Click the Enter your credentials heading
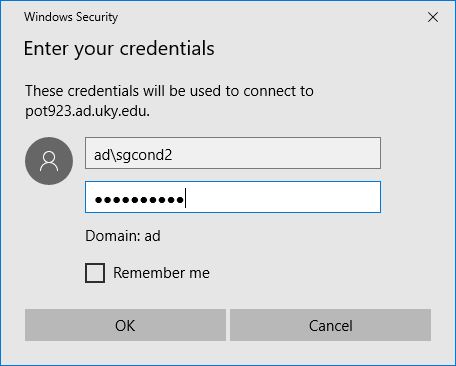The width and height of the screenshot is (456, 366). point(119,49)
